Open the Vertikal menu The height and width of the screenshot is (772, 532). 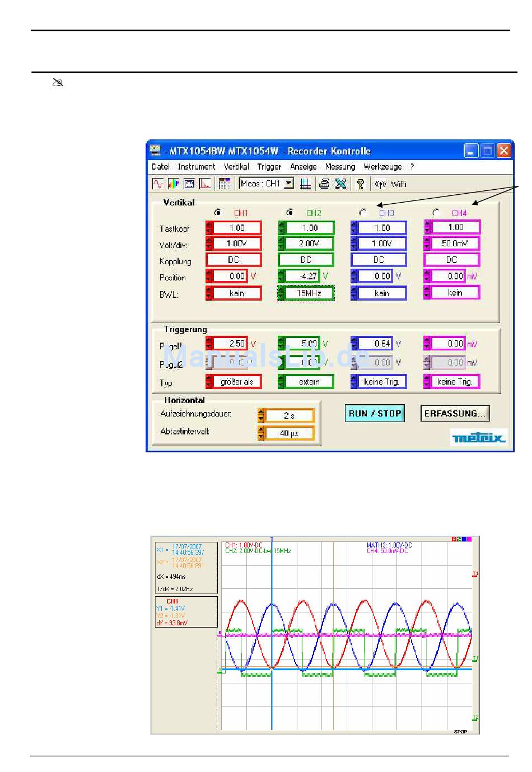[x=236, y=167]
